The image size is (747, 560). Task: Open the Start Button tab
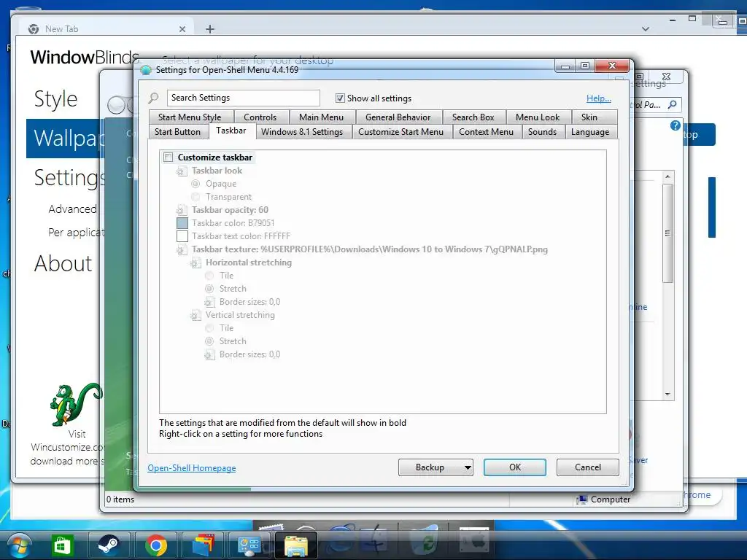tap(177, 132)
